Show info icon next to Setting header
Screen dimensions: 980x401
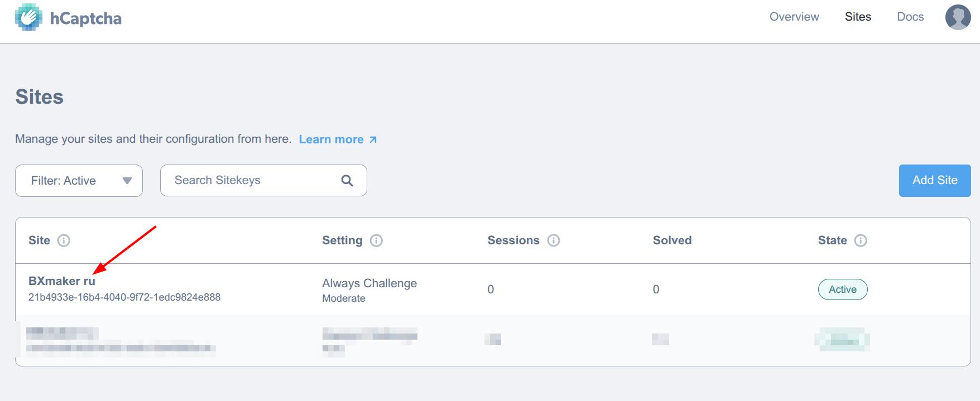377,241
